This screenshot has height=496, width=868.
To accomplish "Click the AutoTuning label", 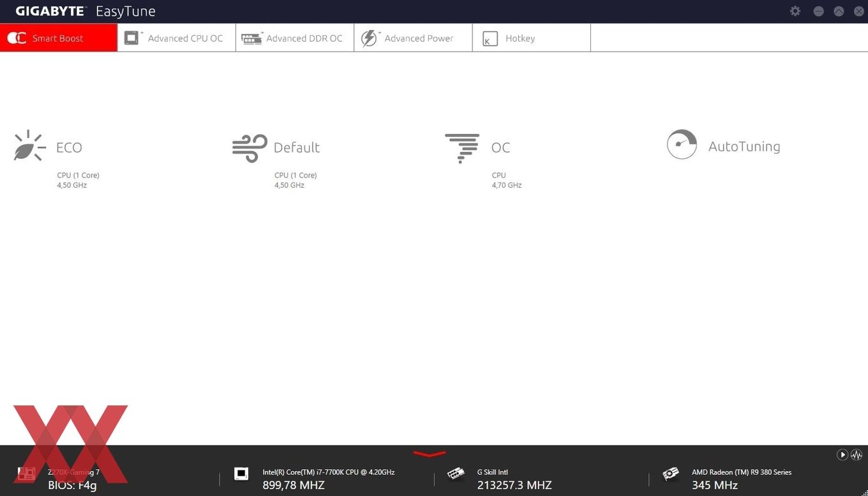I will (744, 147).
